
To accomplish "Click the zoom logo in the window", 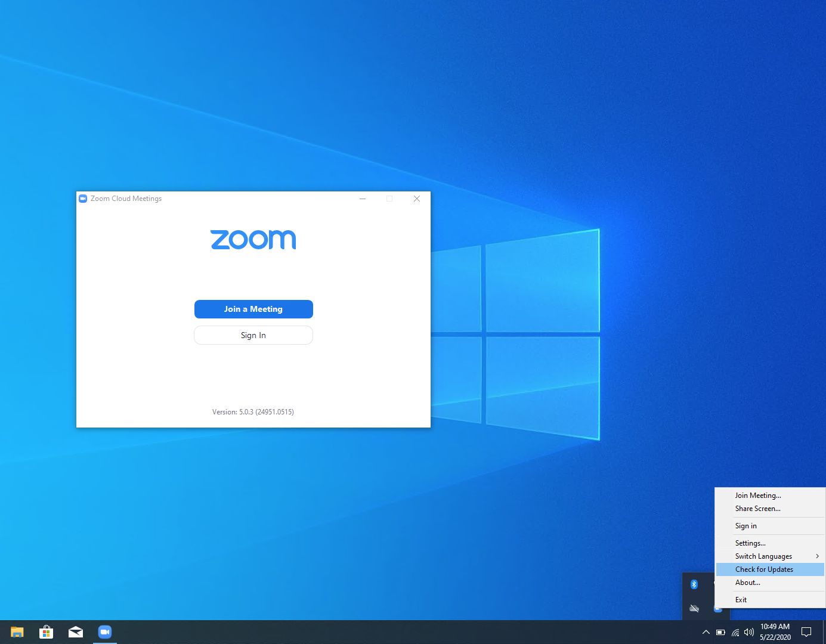I will coord(253,240).
